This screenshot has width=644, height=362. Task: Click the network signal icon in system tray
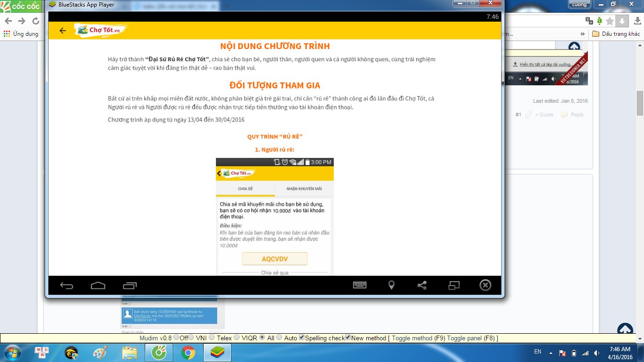tap(585, 353)
